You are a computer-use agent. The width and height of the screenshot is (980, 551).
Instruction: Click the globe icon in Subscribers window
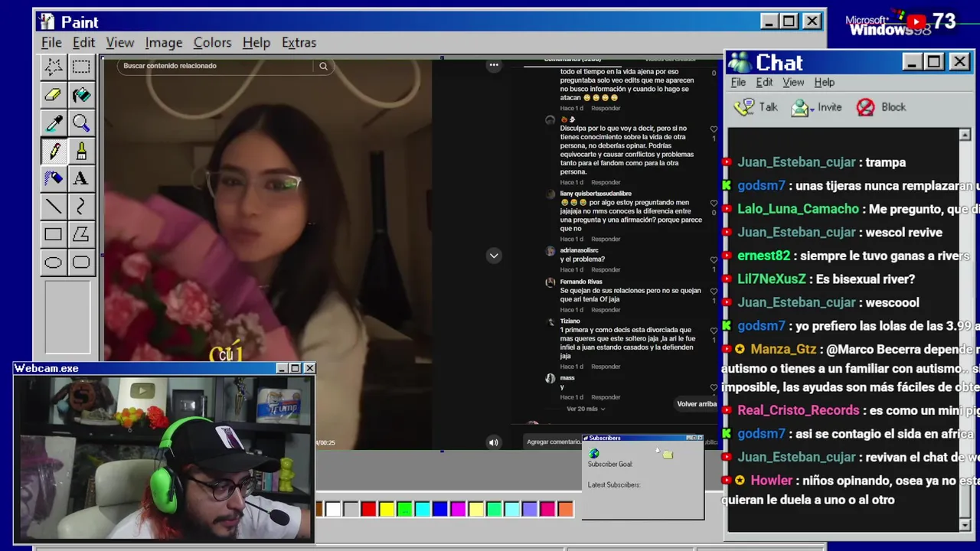594,454
